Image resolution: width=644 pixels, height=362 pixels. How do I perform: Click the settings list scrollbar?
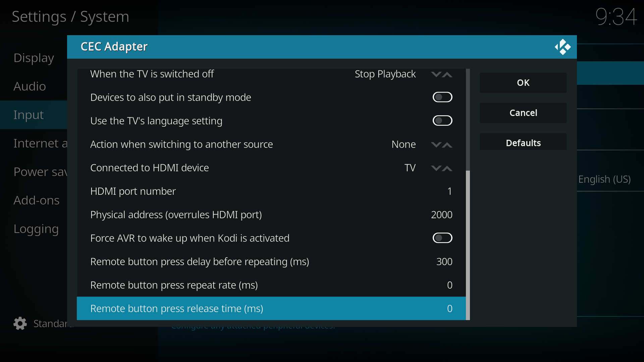click(468, 245)
